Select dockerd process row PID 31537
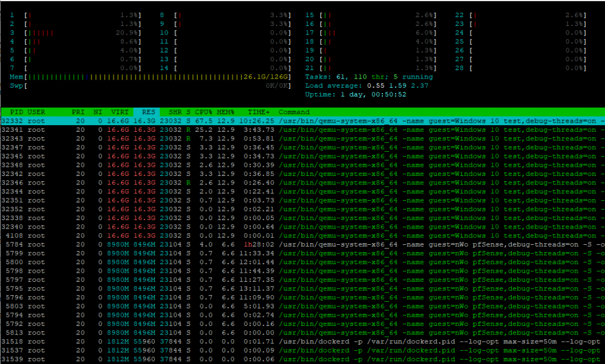 click(x=302, y=351)
